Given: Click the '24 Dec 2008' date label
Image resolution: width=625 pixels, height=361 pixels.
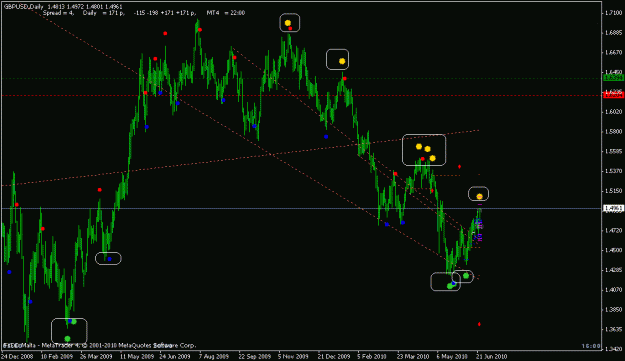Looking at the screenshot, I should tap(16, 356).
